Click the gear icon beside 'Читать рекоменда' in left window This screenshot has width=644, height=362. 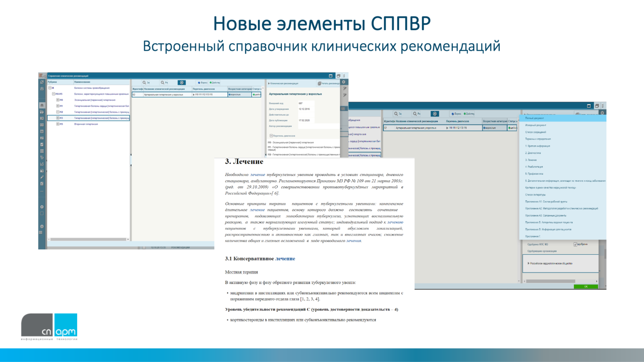click(344, 82)
